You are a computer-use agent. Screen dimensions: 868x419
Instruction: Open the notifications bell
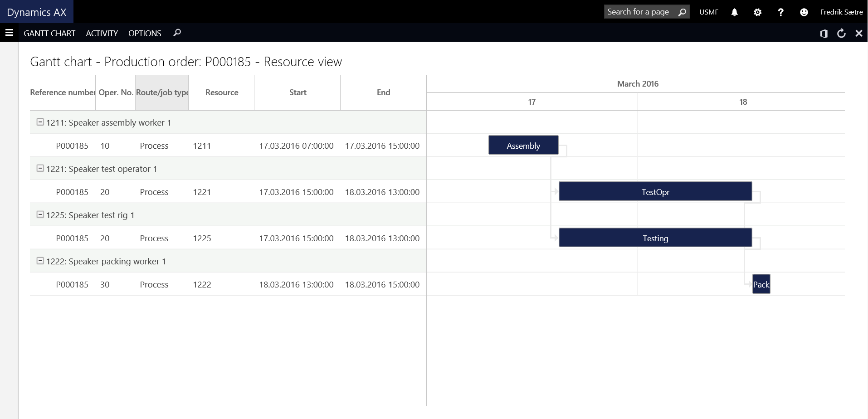(x=734, y=12)
